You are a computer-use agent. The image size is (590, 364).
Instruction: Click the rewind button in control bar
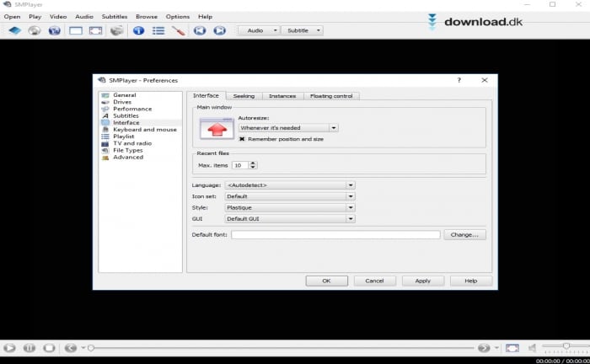pyautogui.click(x=71, y=348)
